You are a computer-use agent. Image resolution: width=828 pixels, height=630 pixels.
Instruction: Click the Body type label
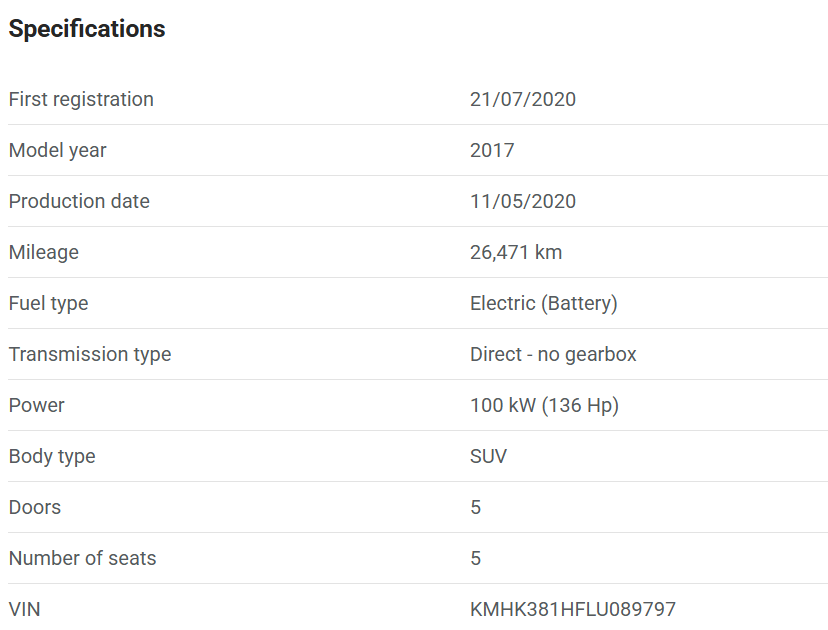click(52, 456)
